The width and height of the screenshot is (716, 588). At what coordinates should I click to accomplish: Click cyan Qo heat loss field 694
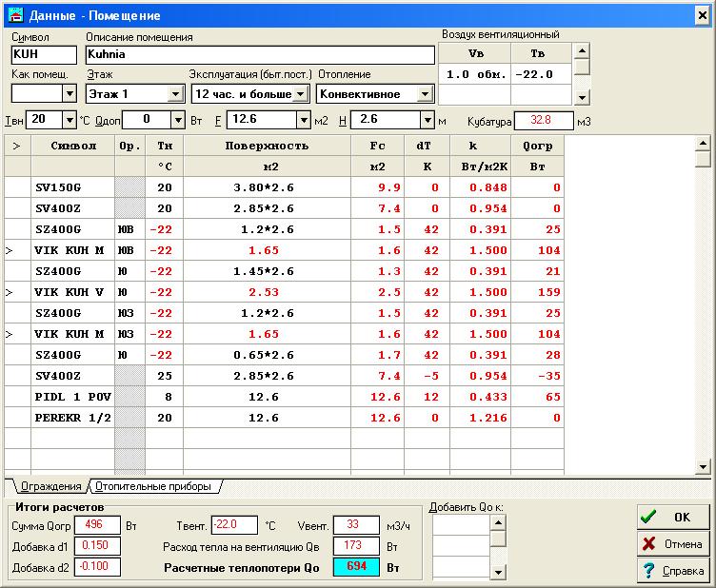pyautogui.click(x=356, y=567)
